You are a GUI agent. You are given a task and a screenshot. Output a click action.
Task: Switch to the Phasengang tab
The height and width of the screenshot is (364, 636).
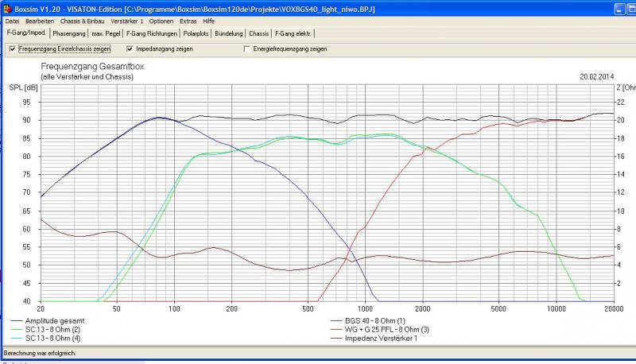click(69, 34)
